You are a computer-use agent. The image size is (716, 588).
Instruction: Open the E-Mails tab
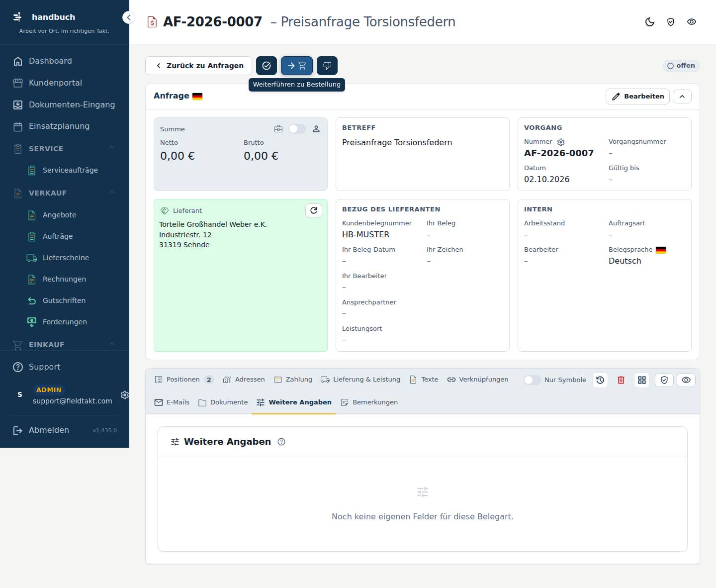(x=172, y=402)
